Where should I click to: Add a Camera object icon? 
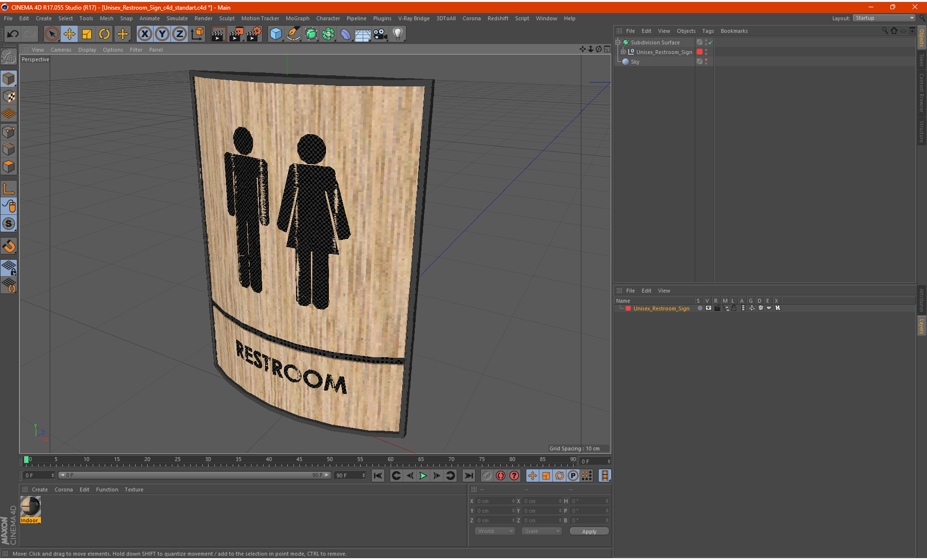pyautogui.click(x=380, y=34)
